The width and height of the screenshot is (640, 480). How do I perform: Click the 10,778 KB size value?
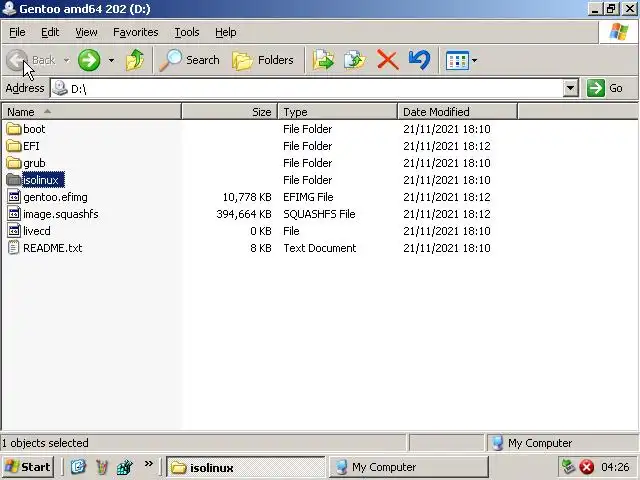click(x=247, y=197)
